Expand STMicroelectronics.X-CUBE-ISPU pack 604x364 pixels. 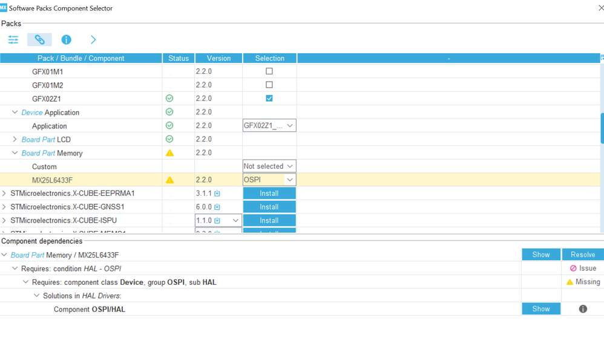point(4,220)
